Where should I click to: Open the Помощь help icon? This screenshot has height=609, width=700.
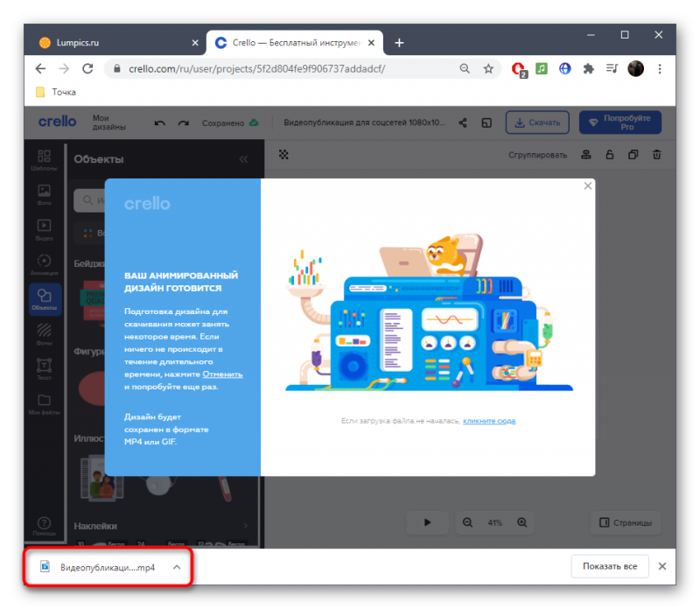pos(44,526)
